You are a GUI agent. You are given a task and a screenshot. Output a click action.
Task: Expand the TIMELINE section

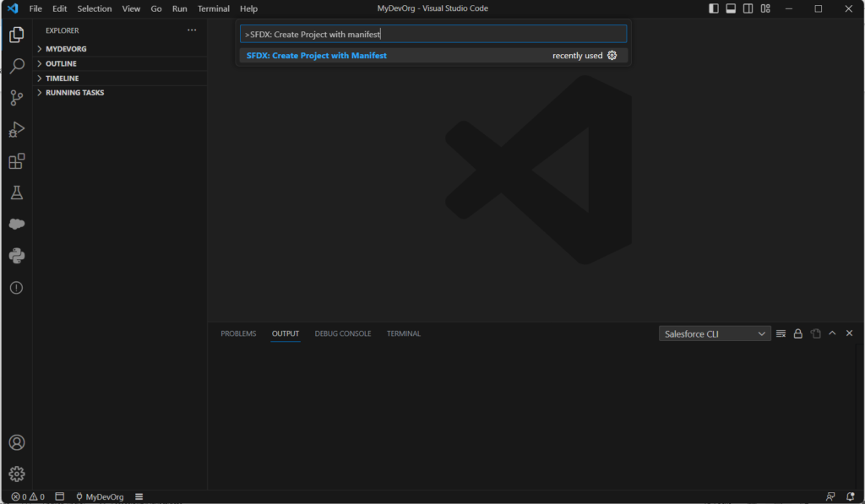(62, 79)
